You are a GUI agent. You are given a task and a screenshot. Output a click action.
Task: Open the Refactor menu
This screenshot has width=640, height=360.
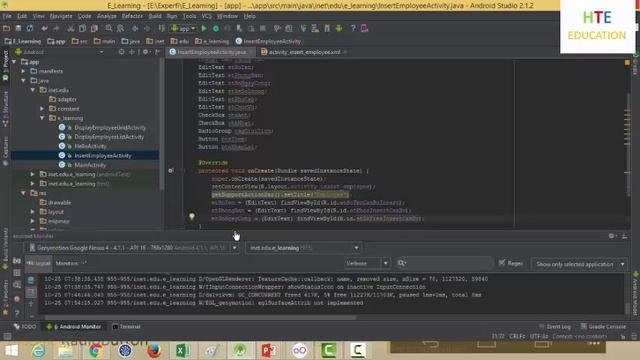[132, 16]
